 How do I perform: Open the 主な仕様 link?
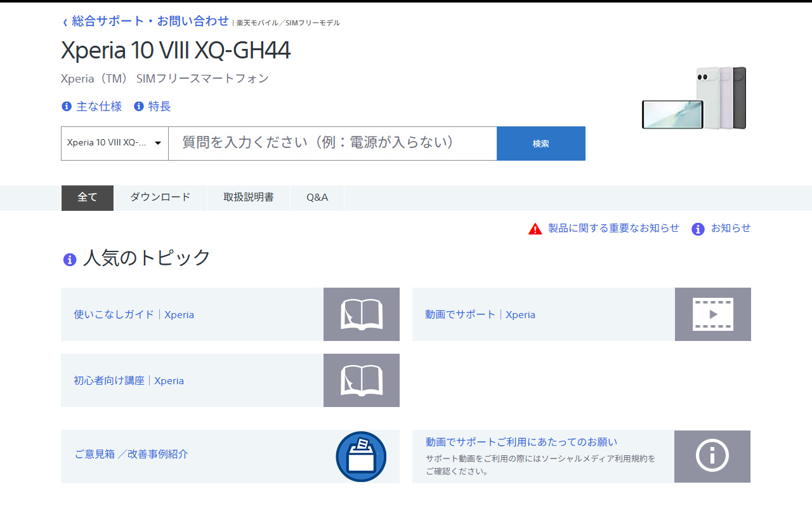click(99, 107)
